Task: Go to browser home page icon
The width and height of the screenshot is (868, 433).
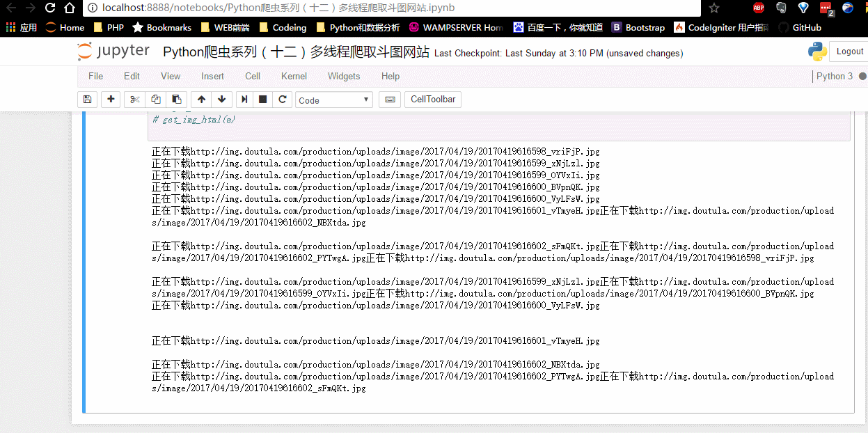Action: (x=69, y=8)
